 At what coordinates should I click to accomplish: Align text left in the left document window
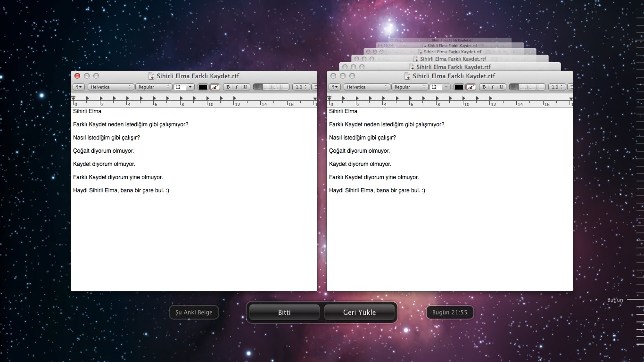[x=258, y=87]
